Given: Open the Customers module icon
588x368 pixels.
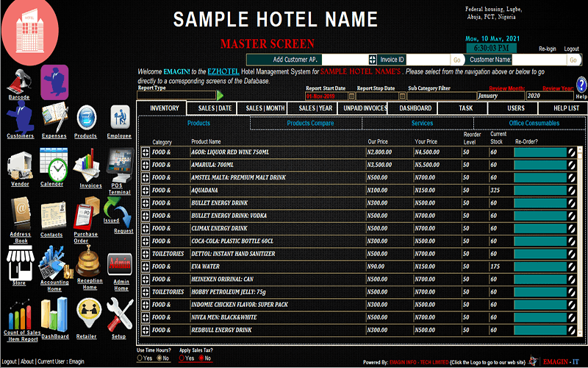Looking at the screenshot, I should click(x=20, y=119).
